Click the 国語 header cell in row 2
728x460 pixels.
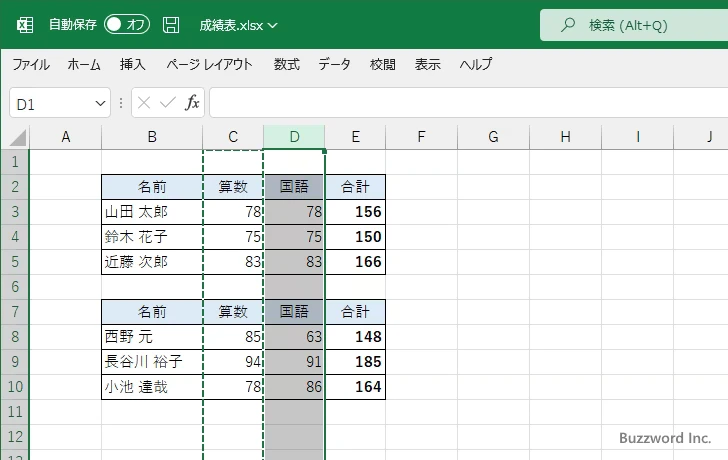point(294,187)
